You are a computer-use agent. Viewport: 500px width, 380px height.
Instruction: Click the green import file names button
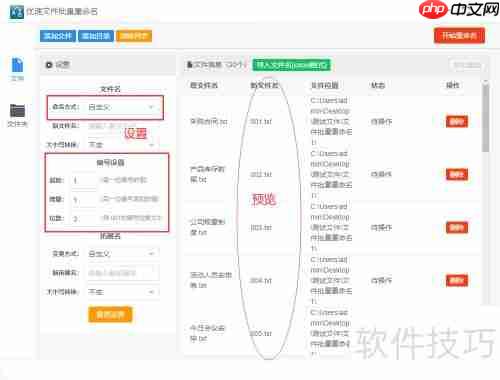[x=291, y=65]
